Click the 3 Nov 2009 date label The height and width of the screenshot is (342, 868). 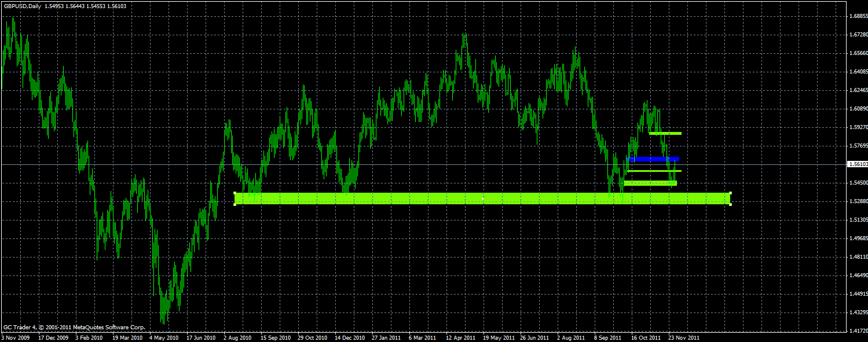pos(16,337)
